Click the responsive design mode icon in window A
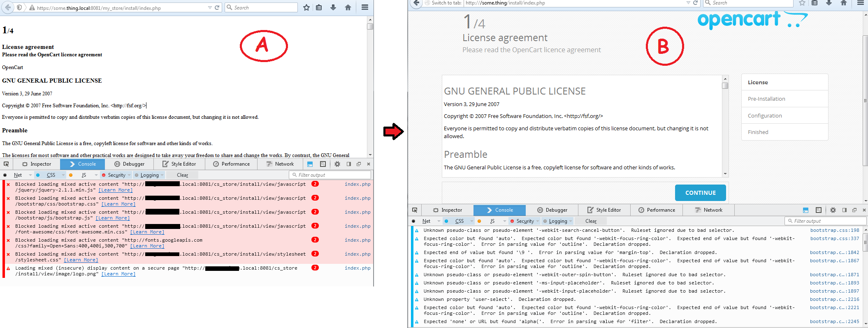This screenshot has width=868, height=328. [x=323, y=164]
